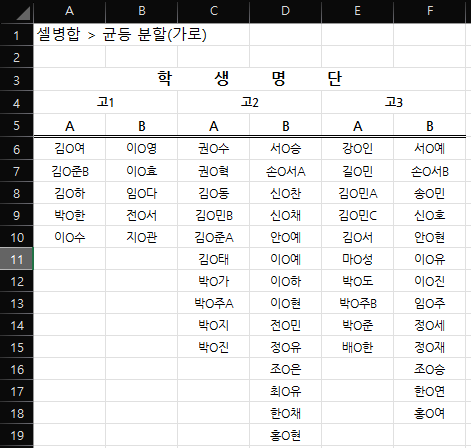Click cell '김O준A'
Image resolution: width=471 pixels, height=448 pixels.
[x=214, y=237]
